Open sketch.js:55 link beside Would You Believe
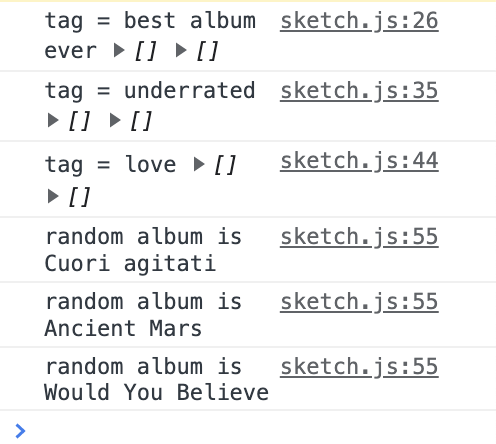 pos(359,367)
